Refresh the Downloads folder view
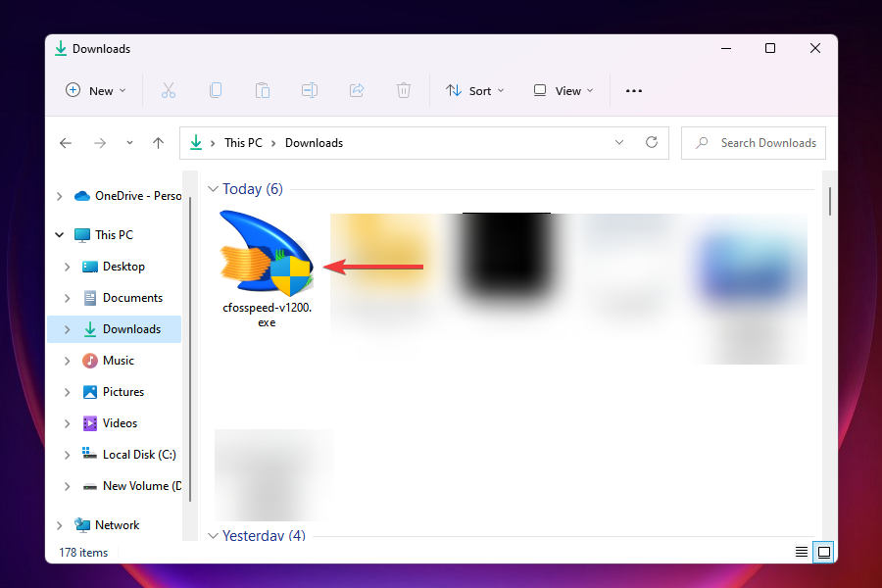 click(x=652, y=142)
